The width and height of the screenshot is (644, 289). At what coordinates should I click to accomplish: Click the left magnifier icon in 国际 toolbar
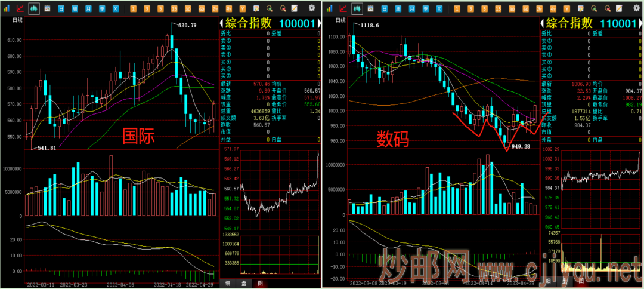click(270, 9)
